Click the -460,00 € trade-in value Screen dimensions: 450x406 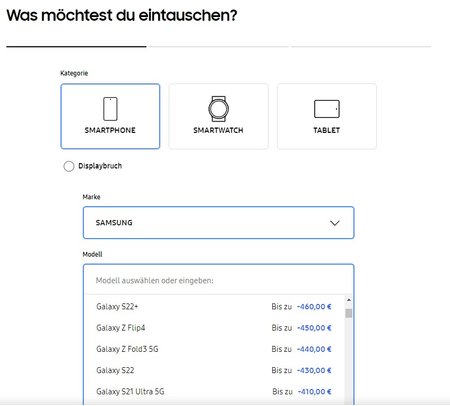[x=314, y=306]
